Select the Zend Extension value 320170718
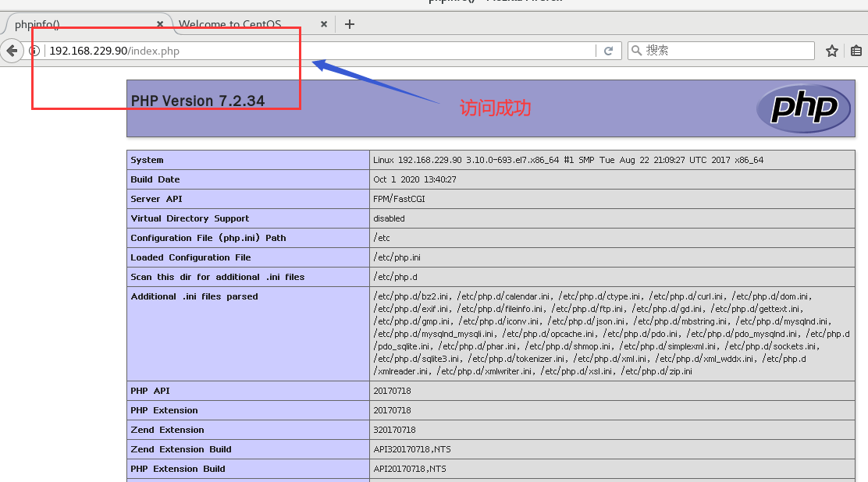The width and height of the screenshot is (868, 482). pos(394,430)
